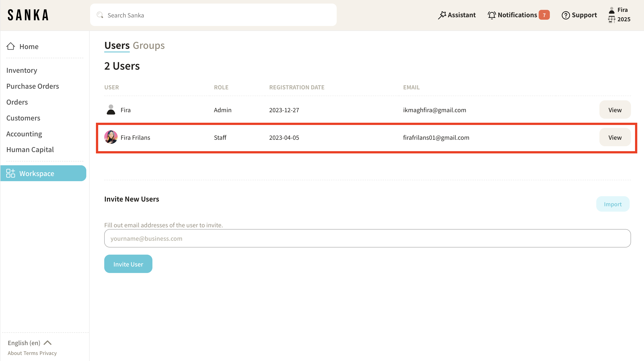Click Fira's default avatar icon in table
This screenshot has height=361, width=644.
(111, 110)
